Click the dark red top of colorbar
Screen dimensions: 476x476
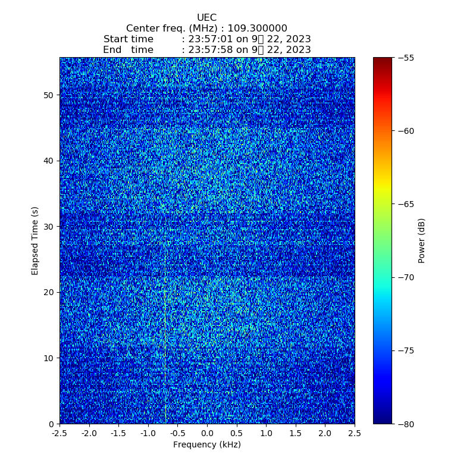[x=383, y=61]
